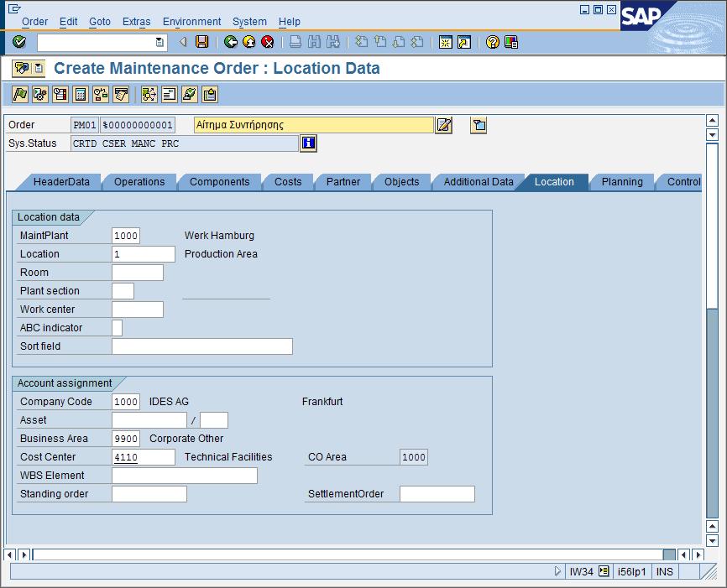Click the order description text field

(314, 125)
